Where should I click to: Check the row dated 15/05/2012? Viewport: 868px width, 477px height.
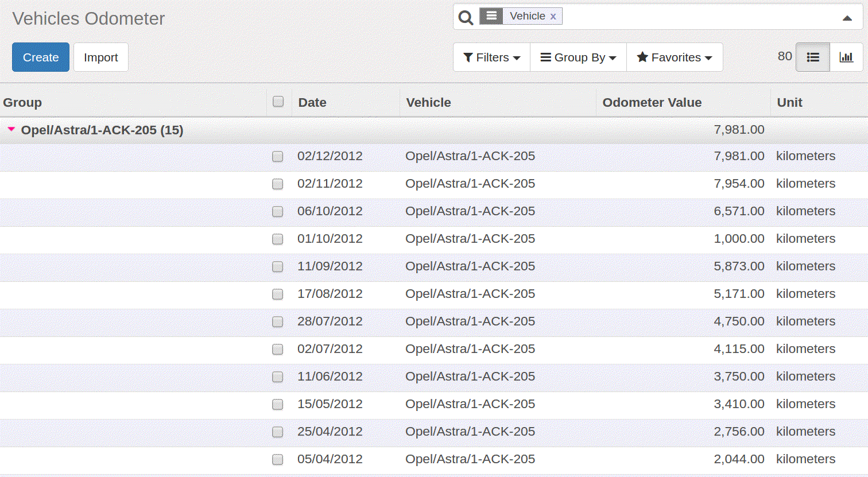(278, 405)
